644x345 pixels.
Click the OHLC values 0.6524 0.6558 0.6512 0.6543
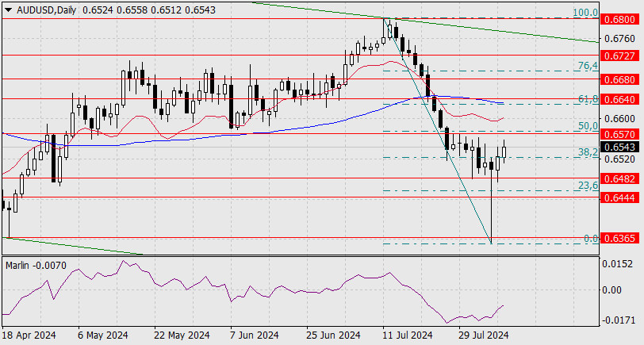(x=148, y=10)
